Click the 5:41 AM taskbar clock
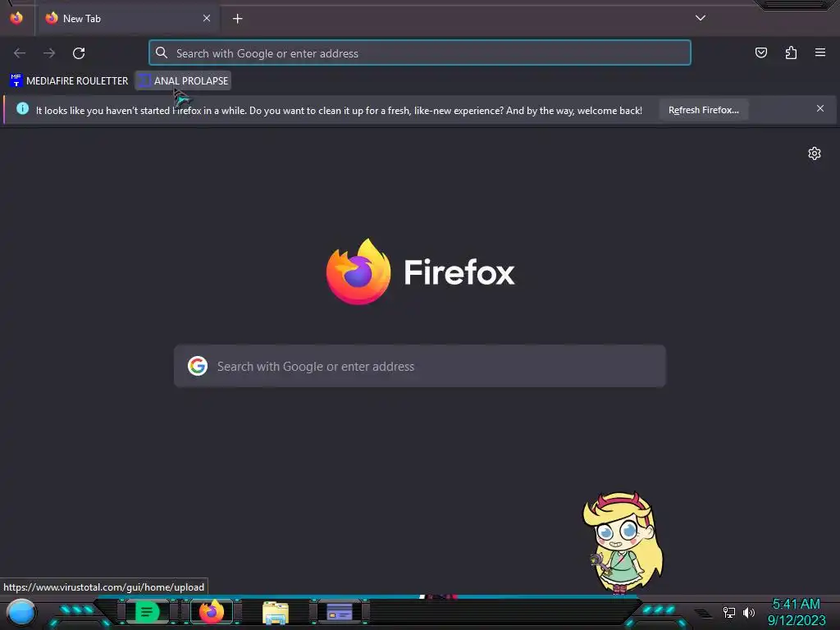 pos(797,605)
